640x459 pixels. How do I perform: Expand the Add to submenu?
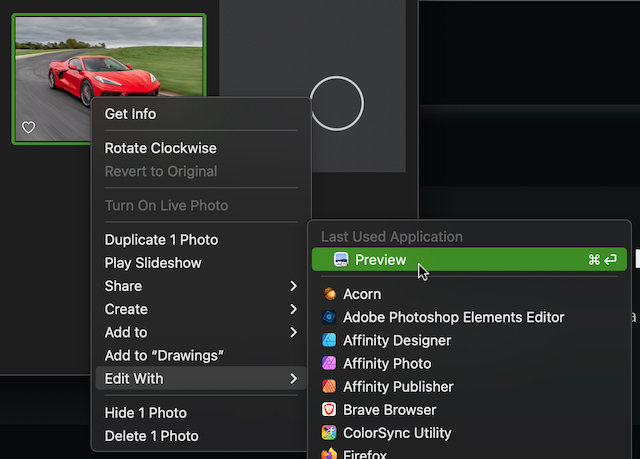tap(200, 332)
